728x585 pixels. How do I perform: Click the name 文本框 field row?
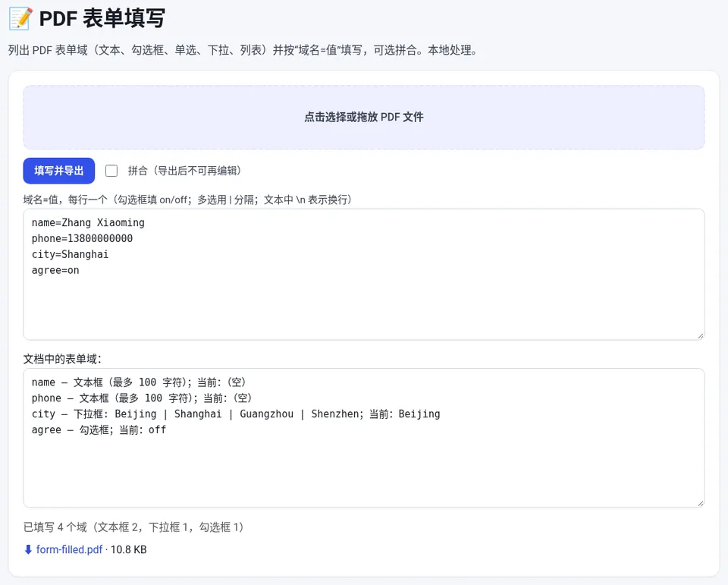[x=138, y=382]
